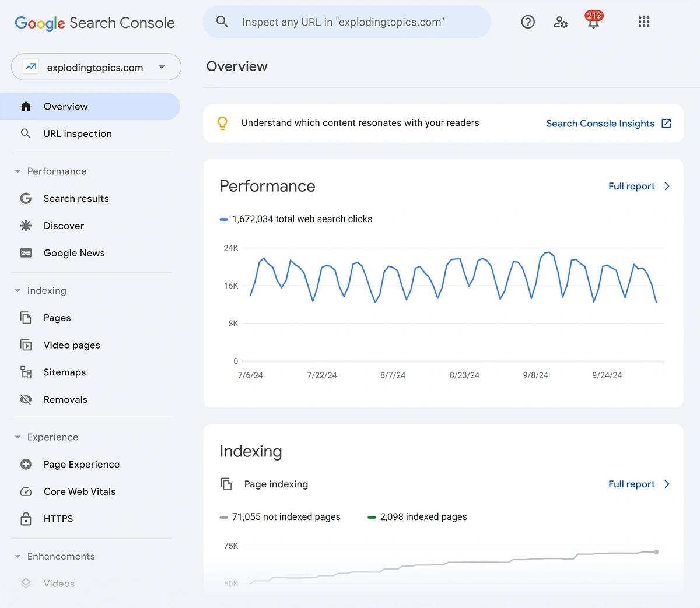
Task: Click the search magnifier icon in URL bar
Action: 222,22
